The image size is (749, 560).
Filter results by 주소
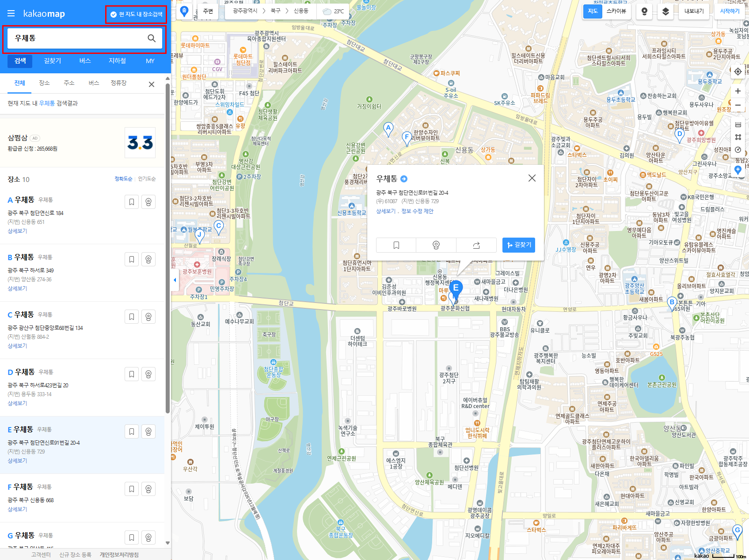pos(69,83)
